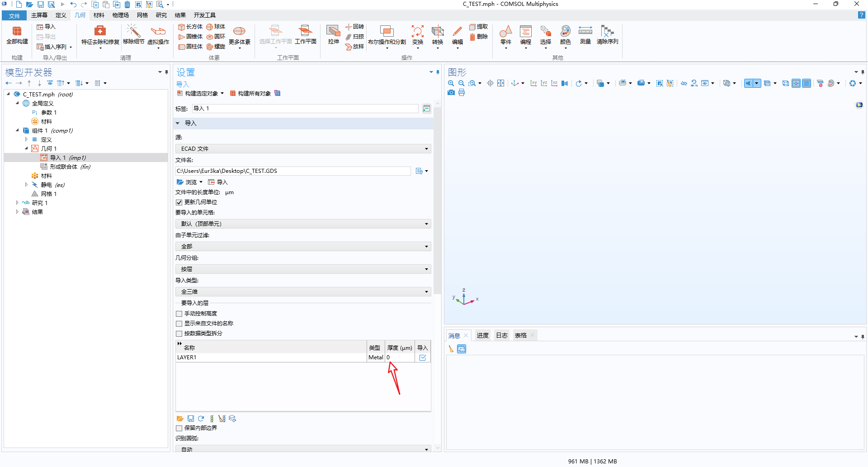This screenshot has width=868, height=467.
Task: Enable the 按数据类型拆分 checkbox
Action: [x=179, y=334]
